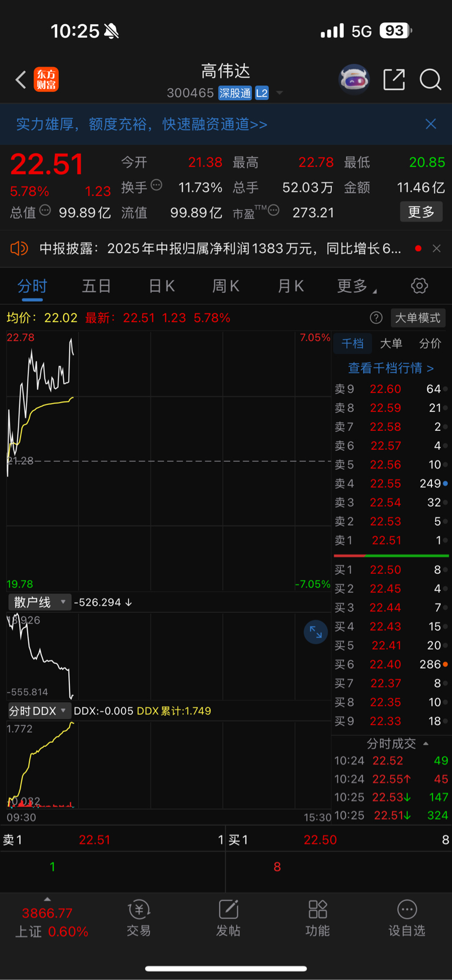Open the 散户线 indicator dropdown
The width and height of the screenshot is (452, 980).
click(39, 602)
